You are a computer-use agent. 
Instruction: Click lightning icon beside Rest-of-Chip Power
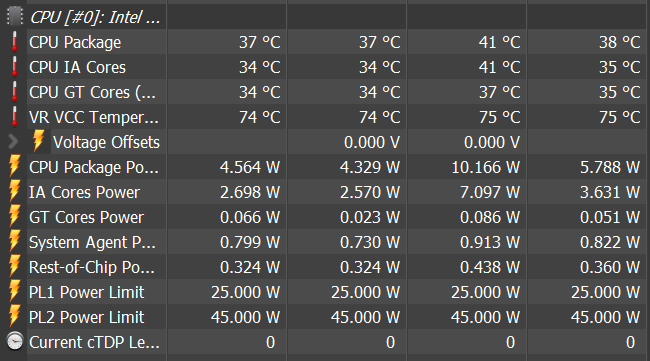[x=15, y=266]
